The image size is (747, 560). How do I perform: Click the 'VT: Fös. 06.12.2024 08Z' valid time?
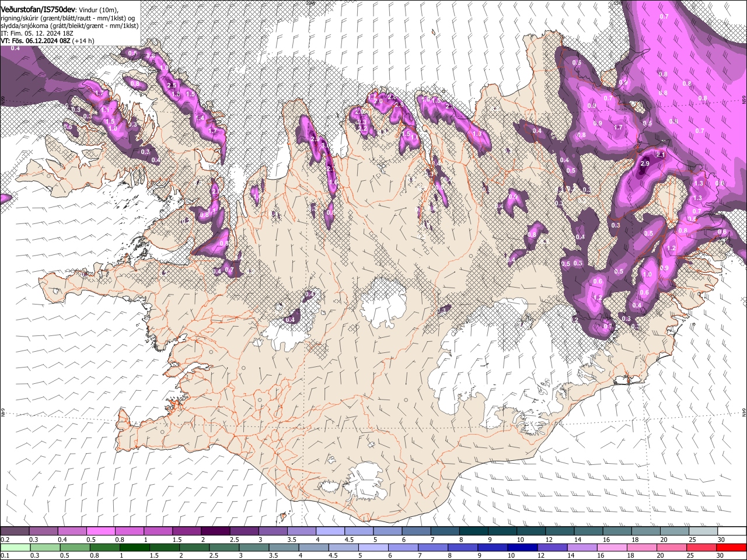click(36, 41)
